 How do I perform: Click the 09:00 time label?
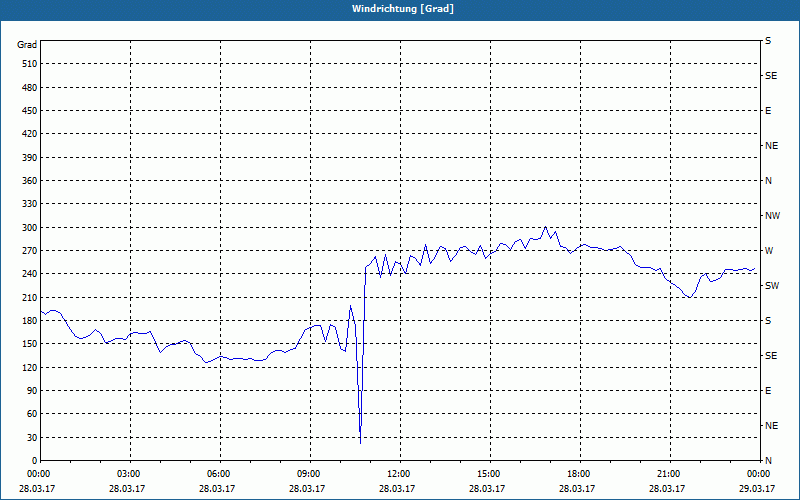[310, 474]
